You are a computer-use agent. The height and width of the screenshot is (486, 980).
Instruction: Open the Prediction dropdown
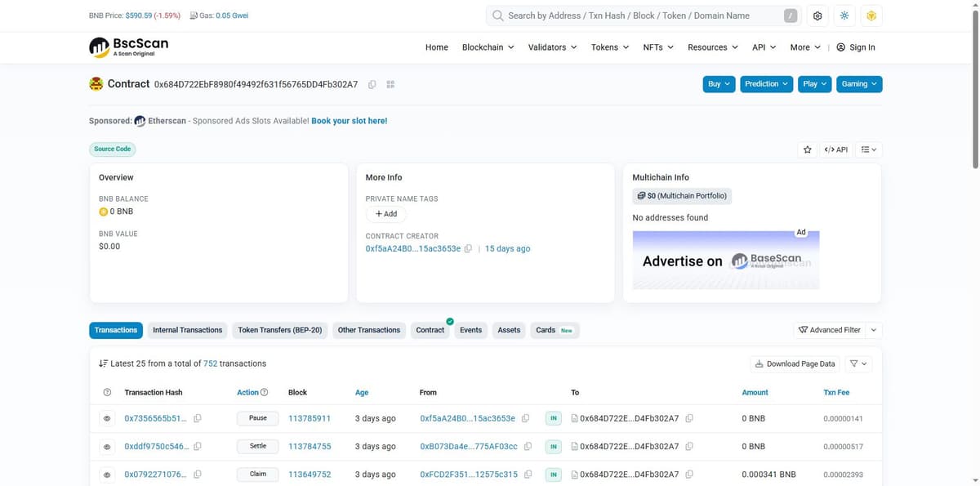(x=767, y=84)
